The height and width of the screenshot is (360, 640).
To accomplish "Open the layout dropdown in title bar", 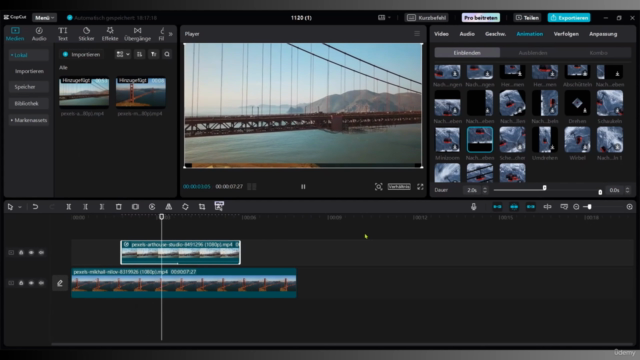I will point(384,18).
